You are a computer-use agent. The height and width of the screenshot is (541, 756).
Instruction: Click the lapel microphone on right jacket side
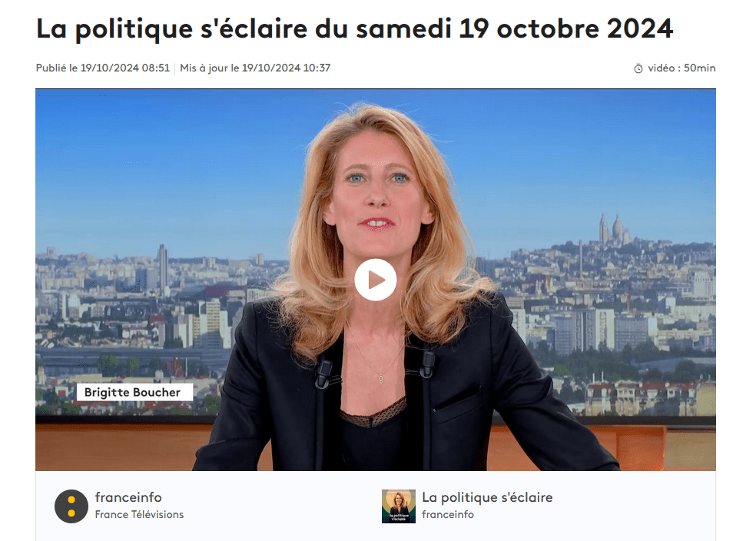(427, 364)
